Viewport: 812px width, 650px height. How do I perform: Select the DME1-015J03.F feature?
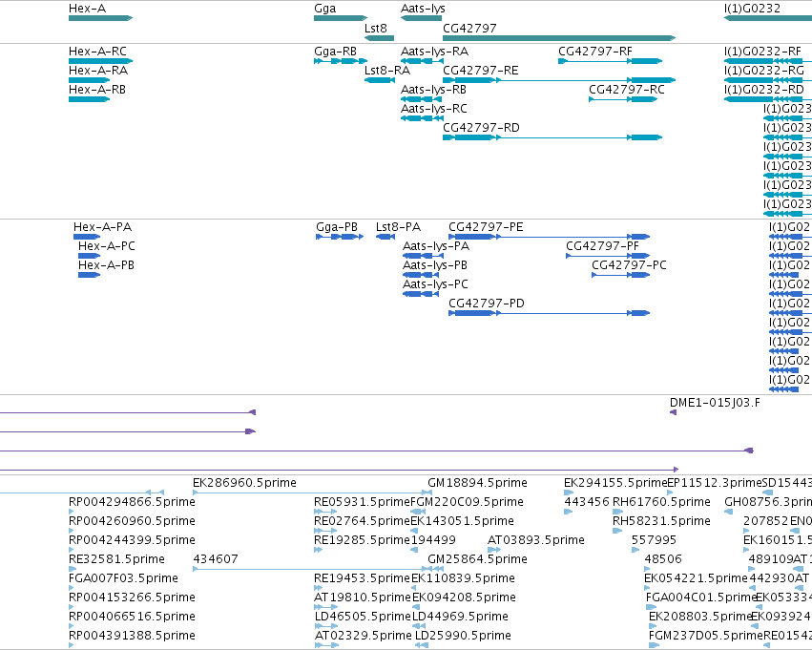tap(674, 412)
